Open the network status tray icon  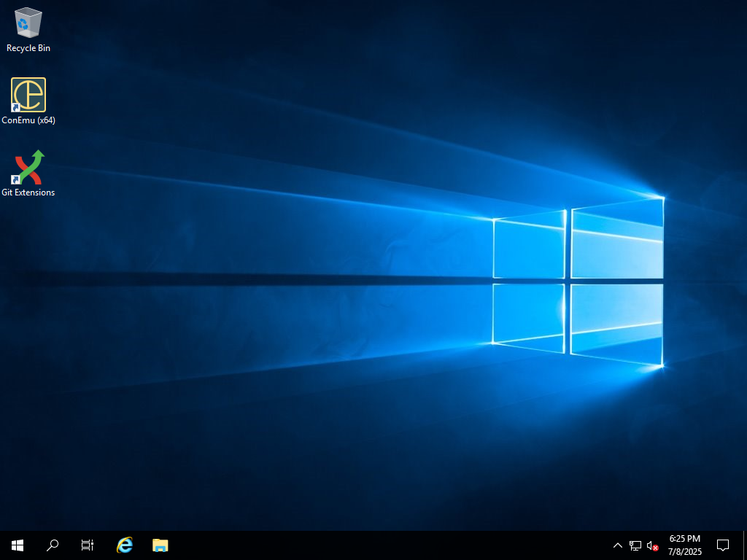point(635,545)
